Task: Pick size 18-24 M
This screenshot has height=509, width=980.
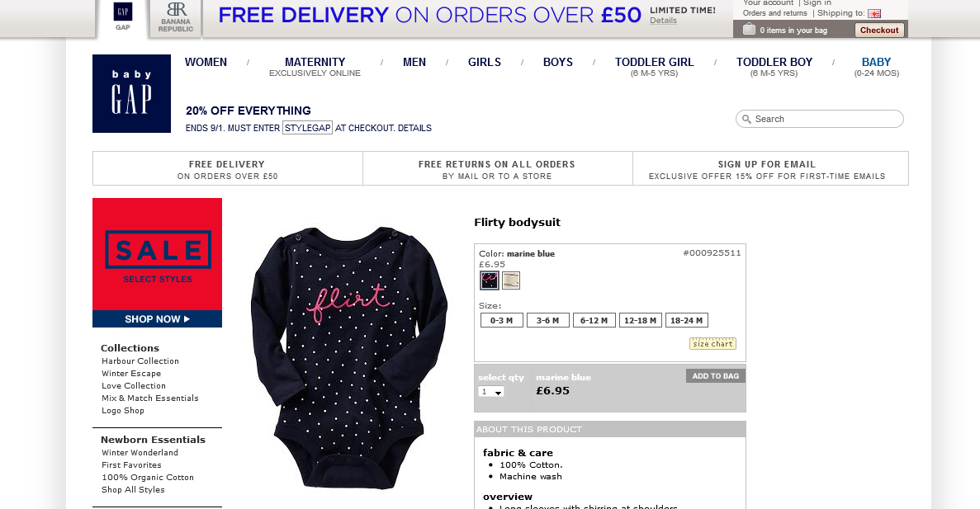Action: (x=686, y=320)
